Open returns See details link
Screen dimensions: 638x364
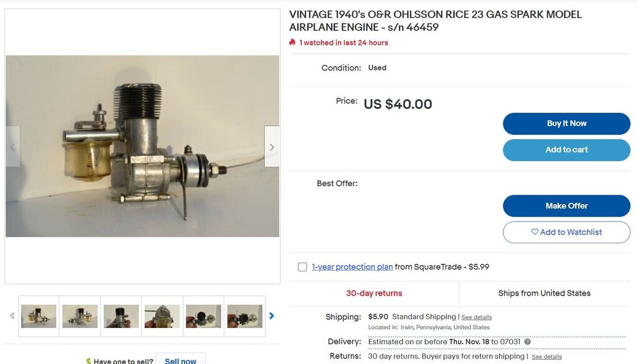pos(546,357)
